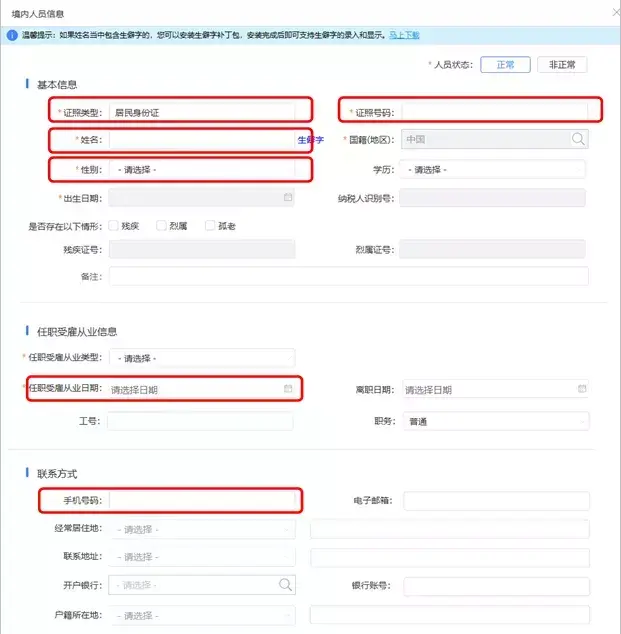This screenshot has height=634, width=621.
Task: Focus the 手机号码 input field
Action: click(x=202, y=501)
